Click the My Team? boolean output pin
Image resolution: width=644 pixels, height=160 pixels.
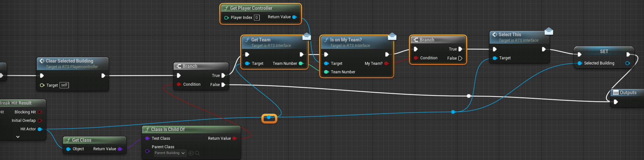(387, 64)
